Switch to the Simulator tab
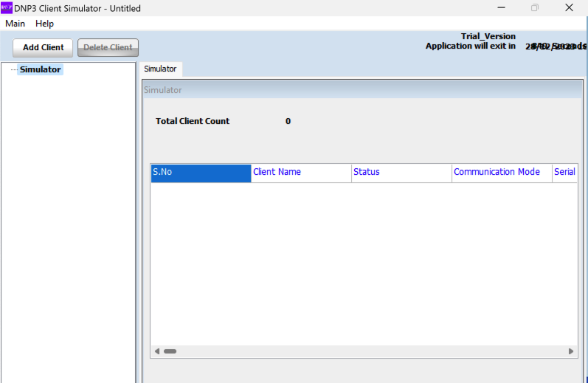This screenshot has height=383, width=588. click(x=161, y=69)
